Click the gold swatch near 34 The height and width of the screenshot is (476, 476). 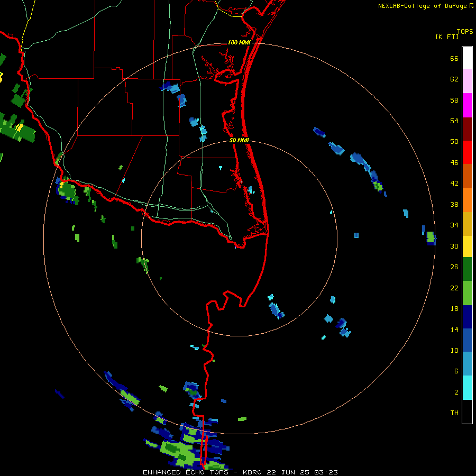pos(467,224)
